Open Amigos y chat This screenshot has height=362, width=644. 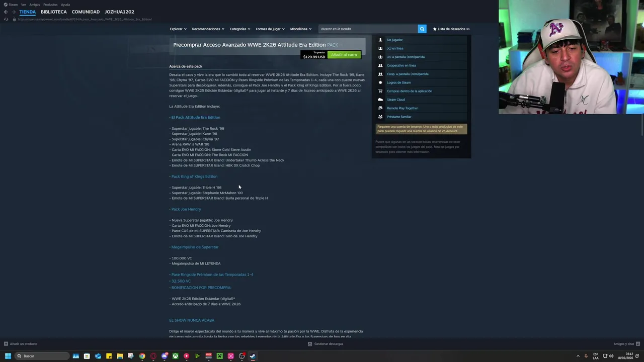(x=626, y=344)
